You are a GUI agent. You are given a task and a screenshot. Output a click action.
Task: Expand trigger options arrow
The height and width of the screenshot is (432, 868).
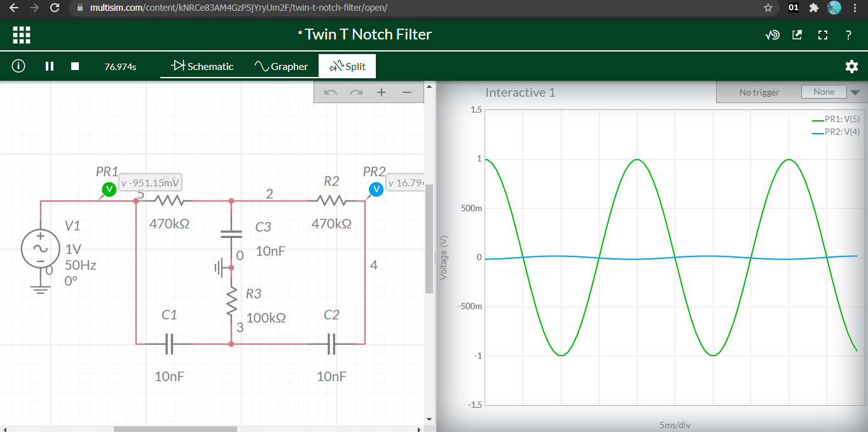855,92
